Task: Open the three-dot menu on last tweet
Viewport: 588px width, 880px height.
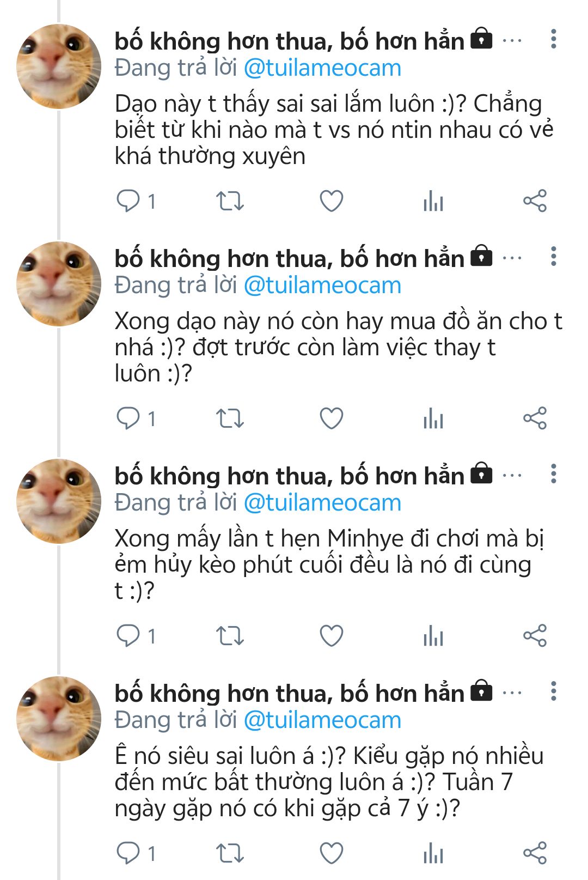Action: coord(554,691)
